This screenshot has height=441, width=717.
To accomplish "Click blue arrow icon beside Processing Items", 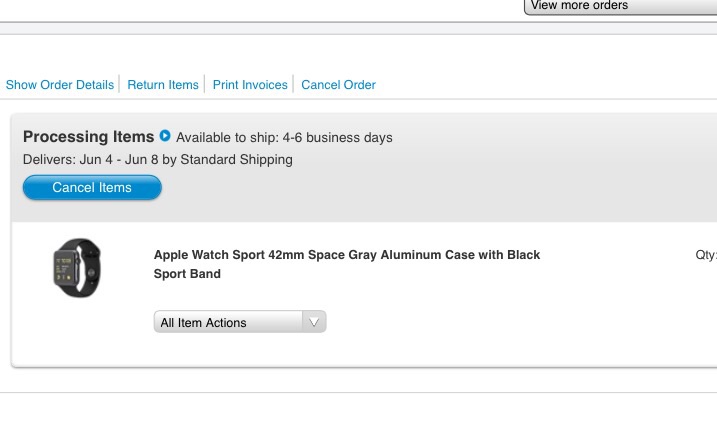I will [x=165, y=136].
